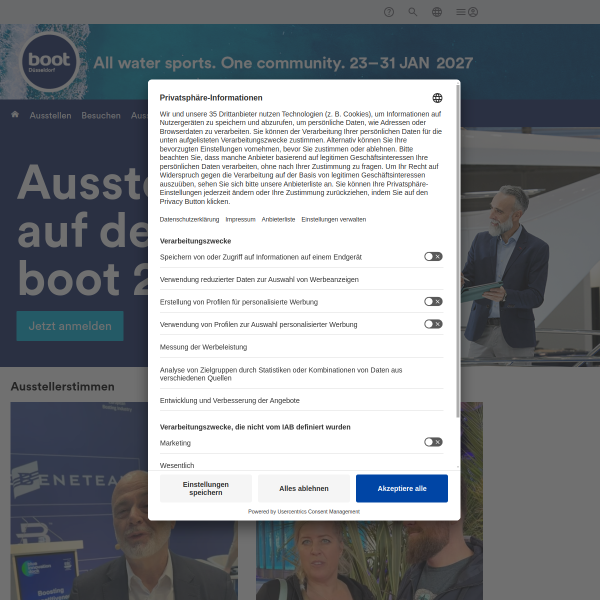Expand Entwicklung und Verbesserung der Angebote row
The height and width of the screenshot is (600, 600).
[302, 400]
